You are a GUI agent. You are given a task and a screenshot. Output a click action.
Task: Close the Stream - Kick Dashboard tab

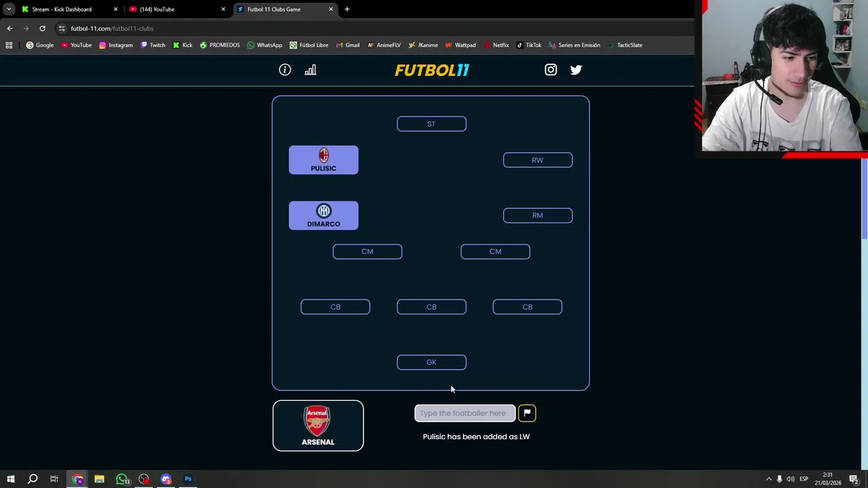pyautogui.click(x=115, y=9)
